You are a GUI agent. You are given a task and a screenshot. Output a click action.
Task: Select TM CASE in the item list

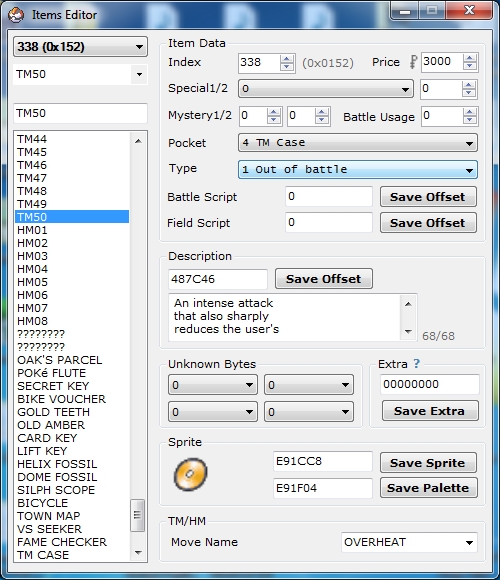[x=72, y=555]
